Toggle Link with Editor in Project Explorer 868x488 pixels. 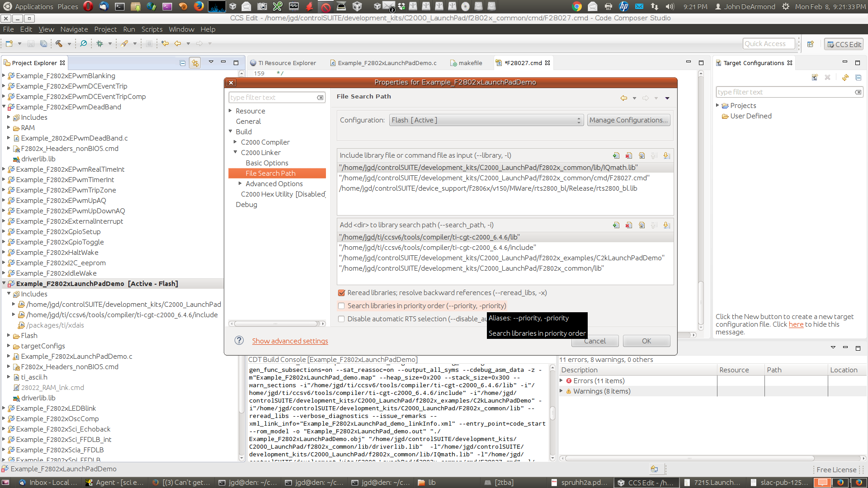195,63
